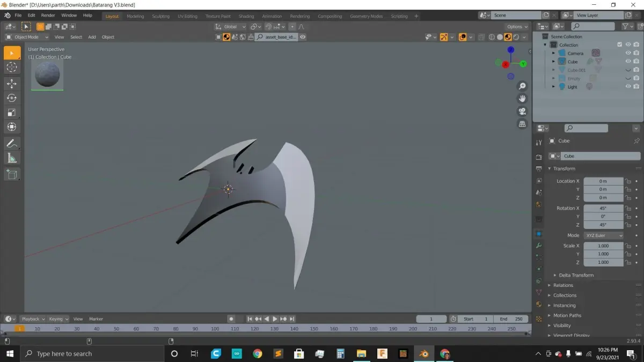This screenshot has width=644, height=362.
Task: Open Blender from the Windows taskbar
Action: point(424,353)
